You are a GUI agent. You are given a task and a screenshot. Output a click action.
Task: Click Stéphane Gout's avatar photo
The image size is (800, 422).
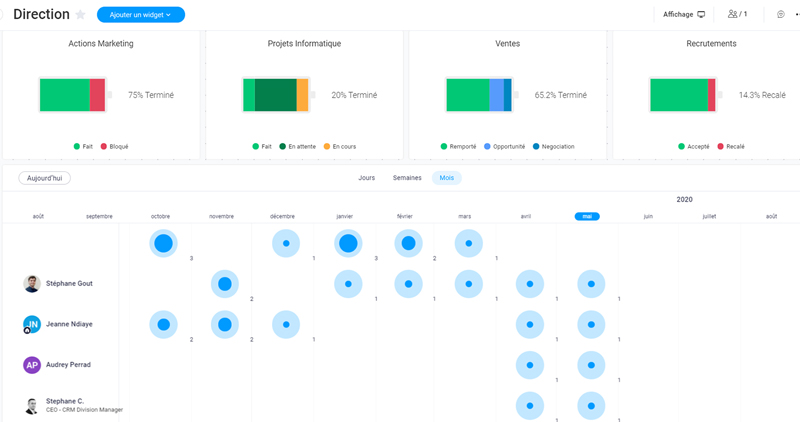32,284
